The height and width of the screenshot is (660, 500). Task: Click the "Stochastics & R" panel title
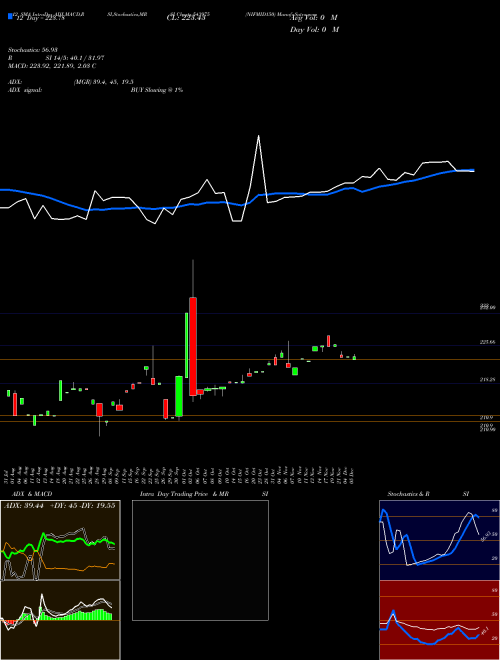click(409, 494)
